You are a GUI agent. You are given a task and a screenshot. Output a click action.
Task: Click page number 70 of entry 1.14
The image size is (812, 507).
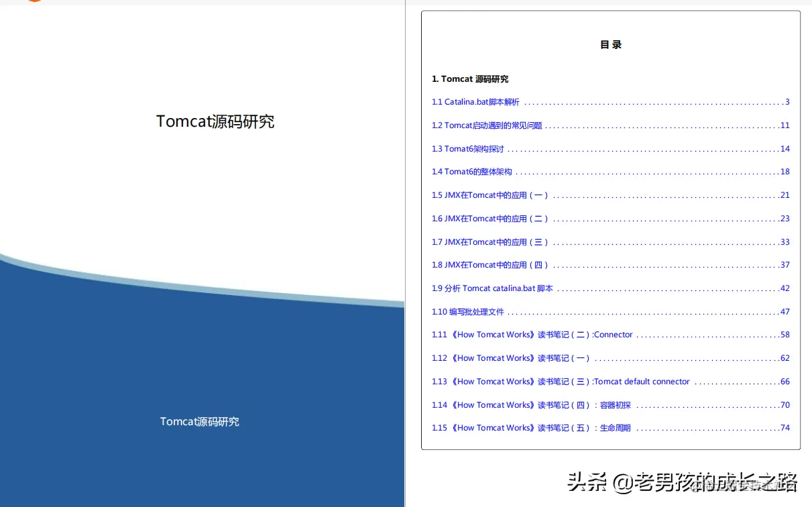(x=785, y=405)
